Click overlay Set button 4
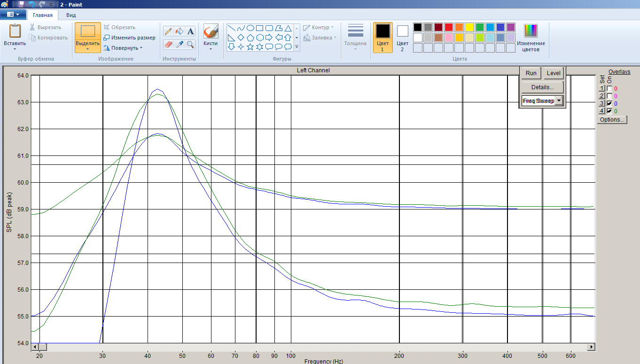The width and height of the screenshot is (640, 364). 601,111
